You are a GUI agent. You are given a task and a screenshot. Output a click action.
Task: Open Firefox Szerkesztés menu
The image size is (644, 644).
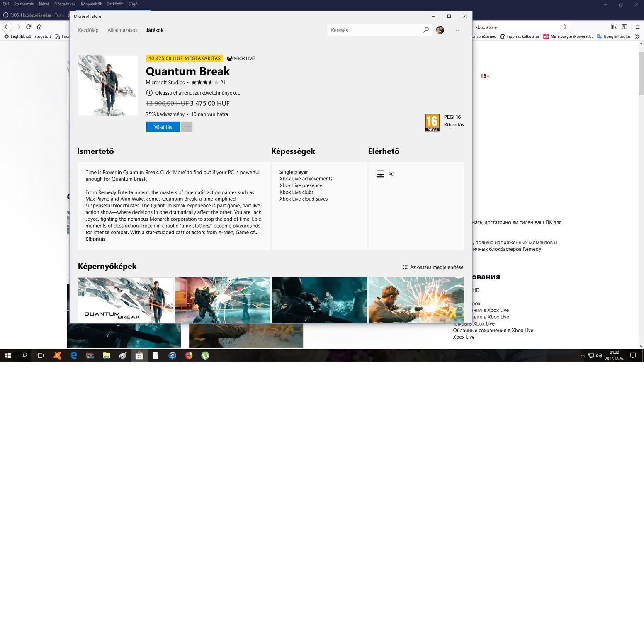click(x=24, y=4)
